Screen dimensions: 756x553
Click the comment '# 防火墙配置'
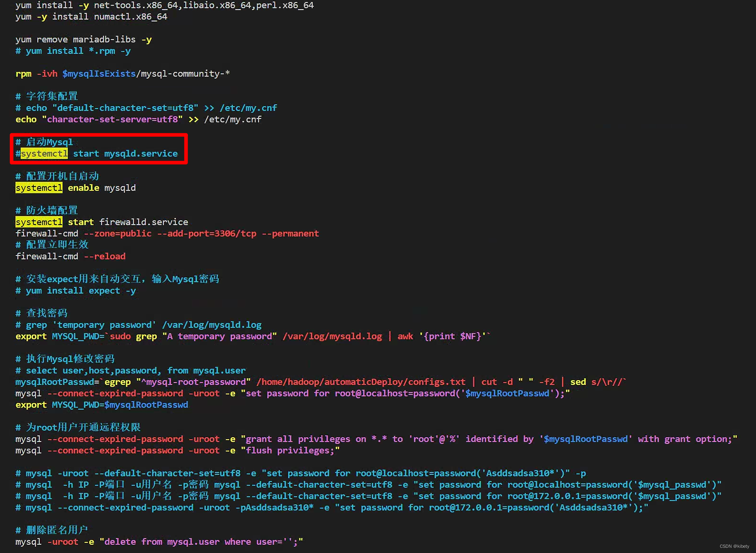[46, 210]
